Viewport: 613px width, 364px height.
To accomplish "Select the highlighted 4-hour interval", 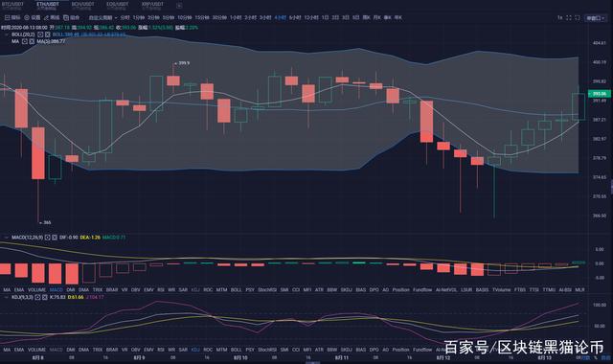I will 281,17.
